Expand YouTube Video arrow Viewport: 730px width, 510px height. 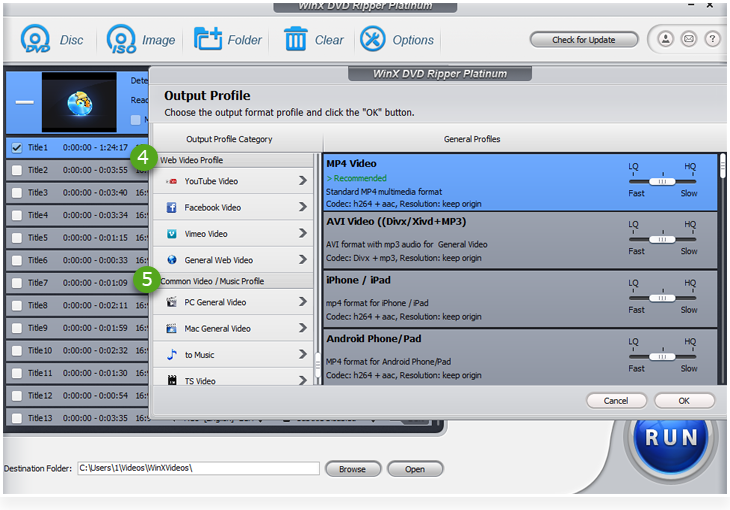tap(303, 180)
